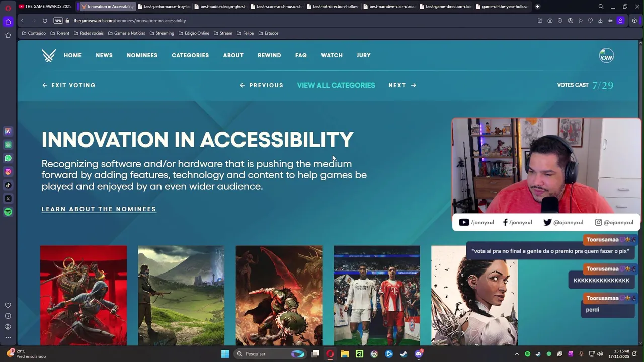Click LEARN ABOUT THE NOMINEES link
The width and height of the screenshot is (644, 362).
point(99,209)
